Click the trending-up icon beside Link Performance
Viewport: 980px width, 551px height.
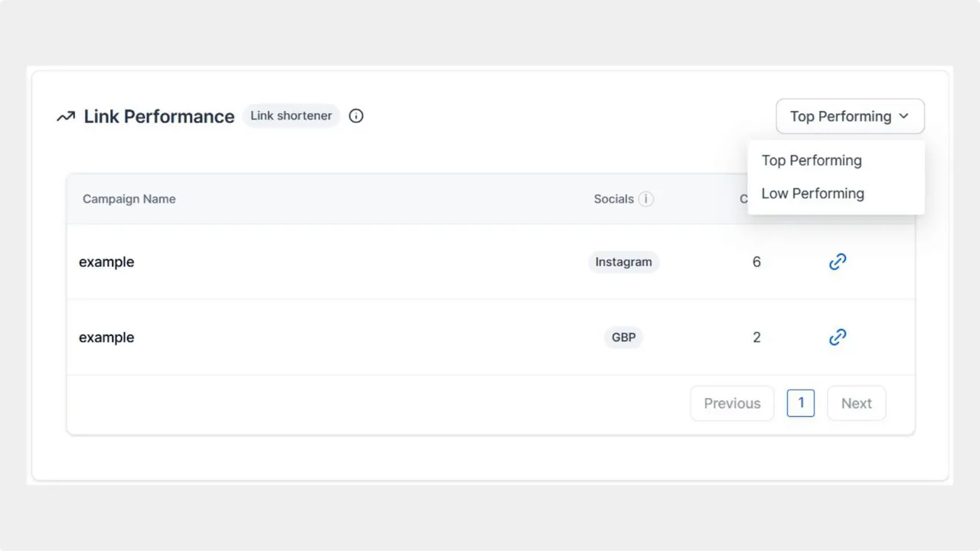point(65,116)
